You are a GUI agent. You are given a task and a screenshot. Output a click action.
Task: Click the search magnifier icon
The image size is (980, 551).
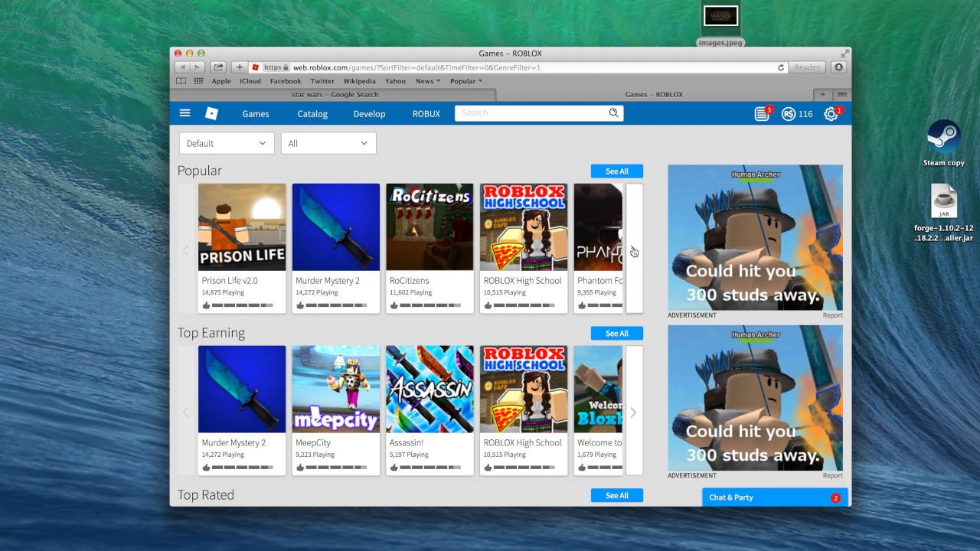613,113
